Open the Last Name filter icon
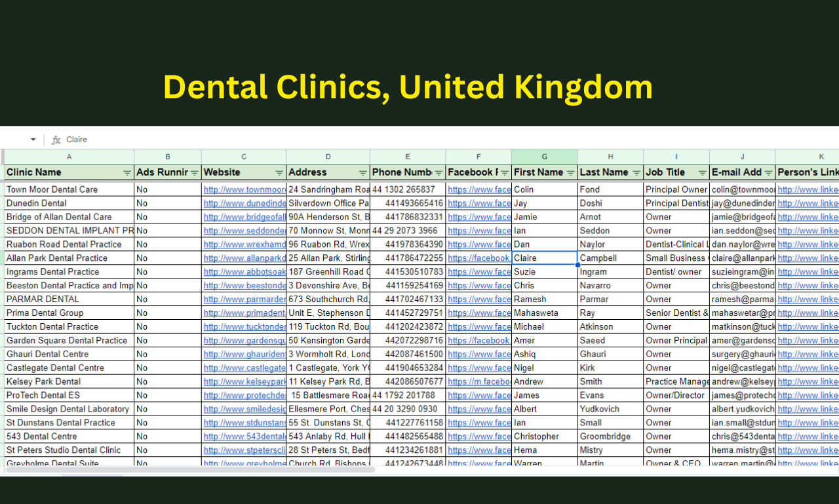Screen dimensions: 839x504 coord(636,173)
